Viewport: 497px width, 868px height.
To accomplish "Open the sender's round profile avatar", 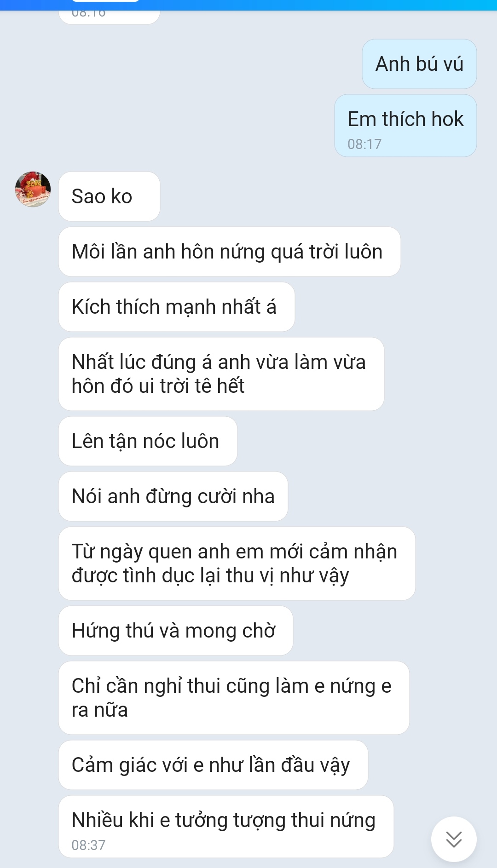I will (33, 190).
